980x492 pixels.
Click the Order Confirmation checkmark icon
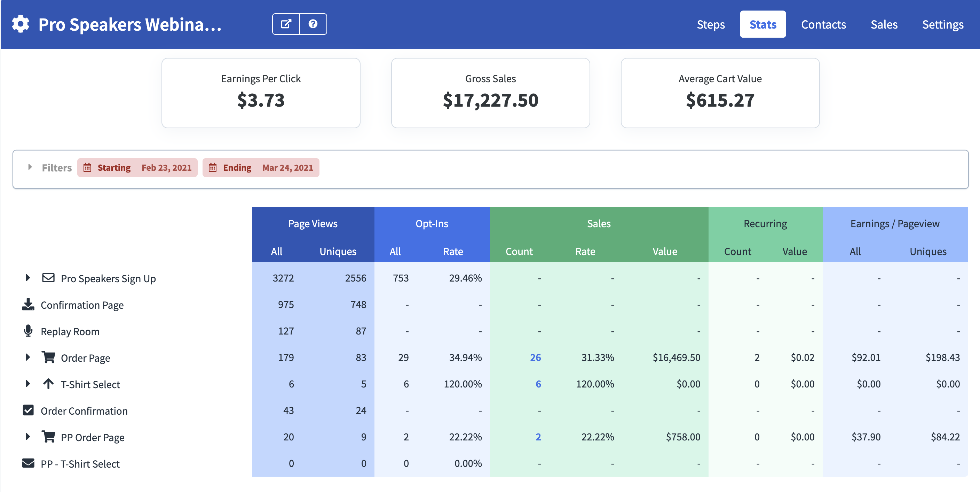click(28, 410)
